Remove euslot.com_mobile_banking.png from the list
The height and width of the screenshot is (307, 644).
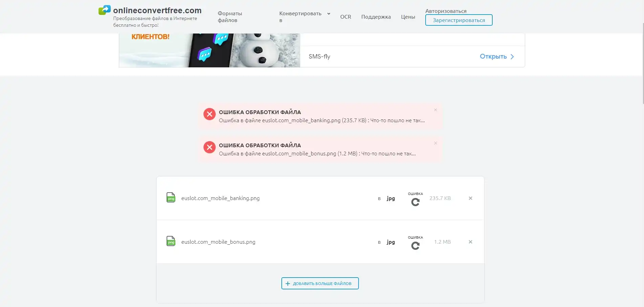coord(470,198)
